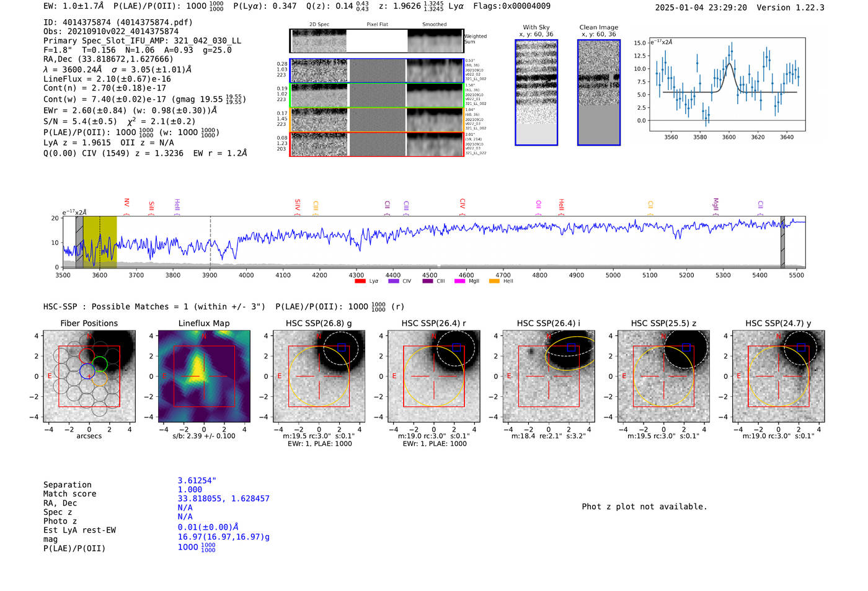868x591 pixels.
Task: Click the Q(0.00) CIV (1549) line
Action: coord(145,153)
